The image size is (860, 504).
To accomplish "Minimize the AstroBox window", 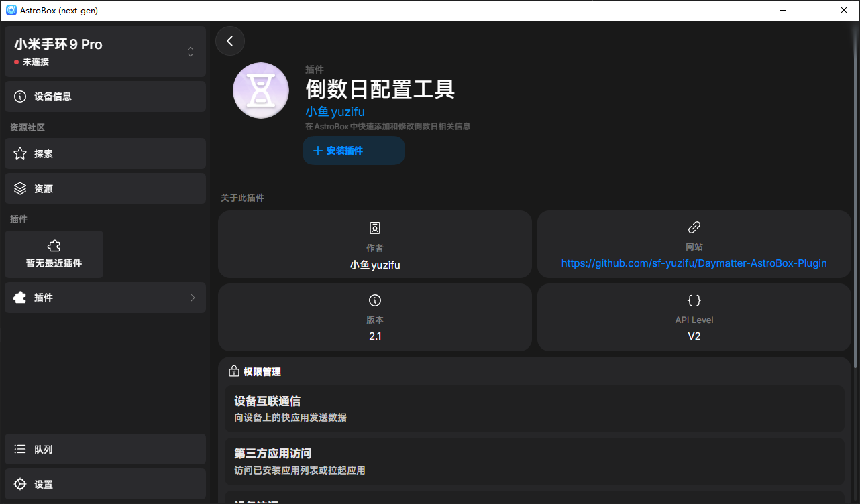I will point(782,10).
